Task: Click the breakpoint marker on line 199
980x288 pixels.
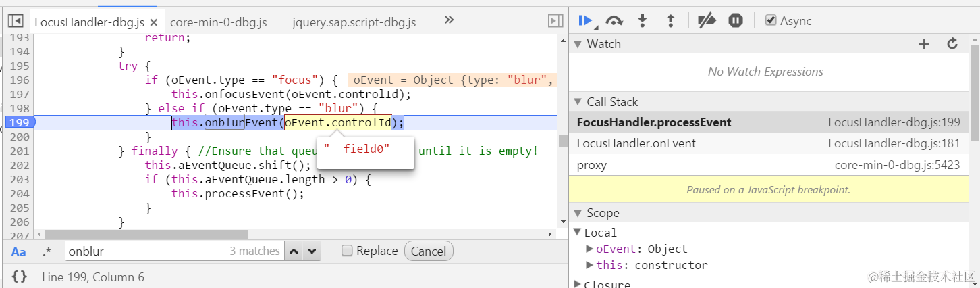Action: click(x=19, y=122)
